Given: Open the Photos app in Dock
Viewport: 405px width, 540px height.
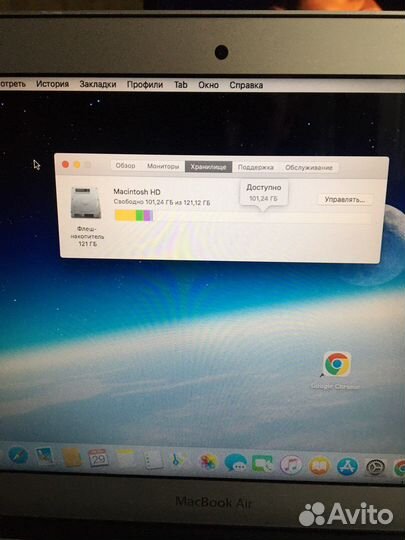Looking at the screenshot, I should click(208, 462).
